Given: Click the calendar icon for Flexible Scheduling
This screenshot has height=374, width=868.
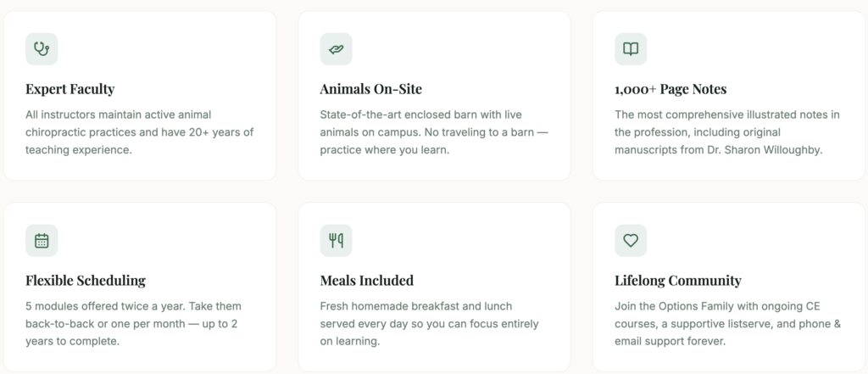Looking at the screenshot, I should 42,241.
